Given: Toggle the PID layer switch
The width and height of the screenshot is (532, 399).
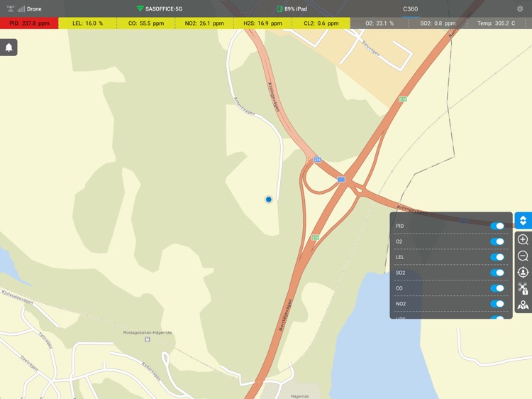Looking at the screenshot, I should [497, 226].
